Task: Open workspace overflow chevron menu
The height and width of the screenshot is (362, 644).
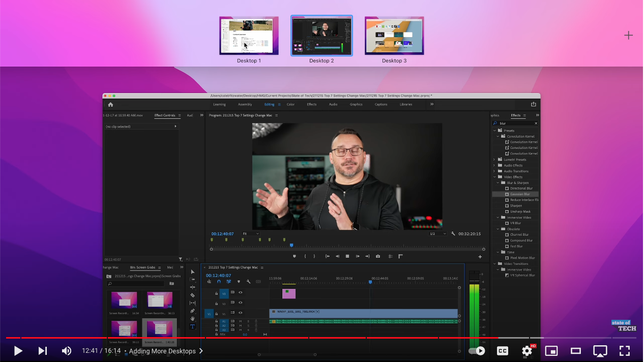Action: click(x=432, y=104)
